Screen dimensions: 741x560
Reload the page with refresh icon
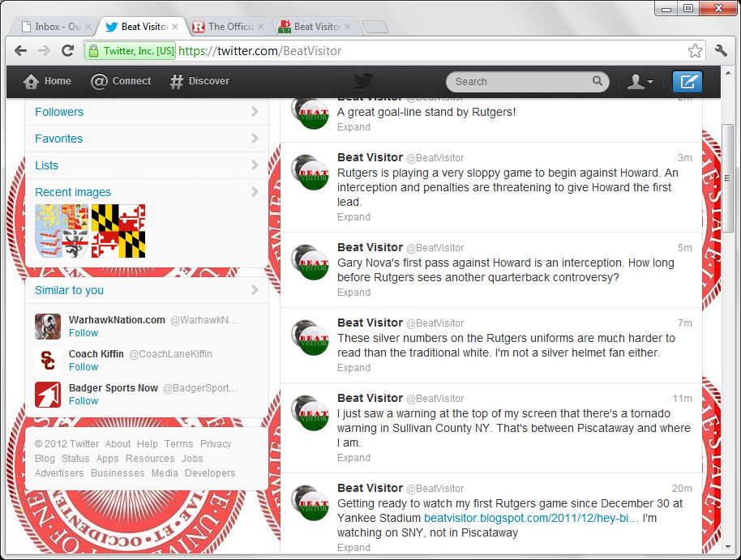[x=67, y=50]
